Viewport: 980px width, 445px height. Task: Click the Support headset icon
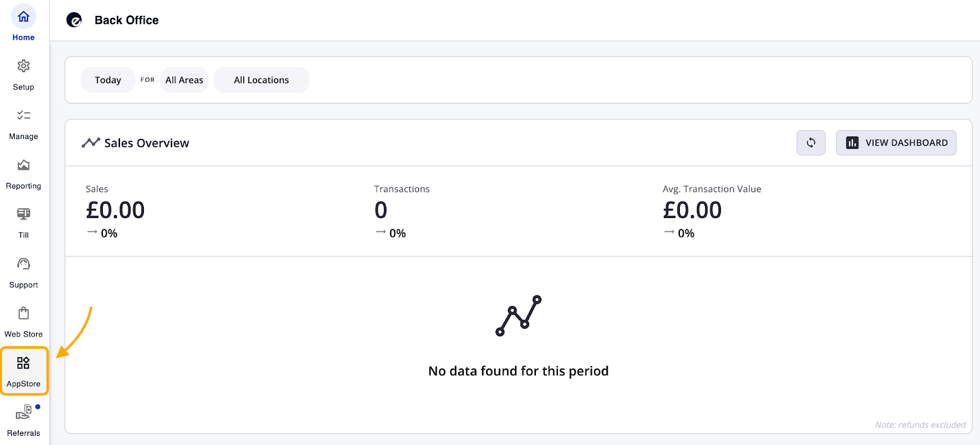[x=23, y=264]
